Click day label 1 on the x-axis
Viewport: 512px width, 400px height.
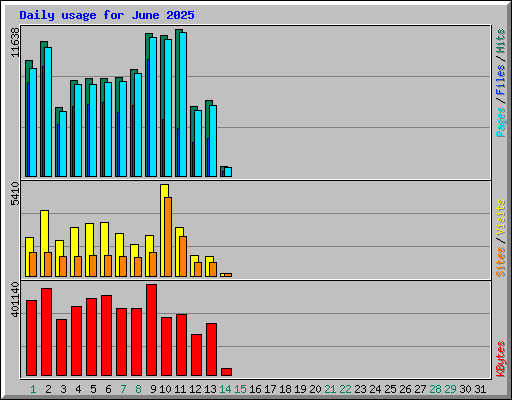click(33, 389)
